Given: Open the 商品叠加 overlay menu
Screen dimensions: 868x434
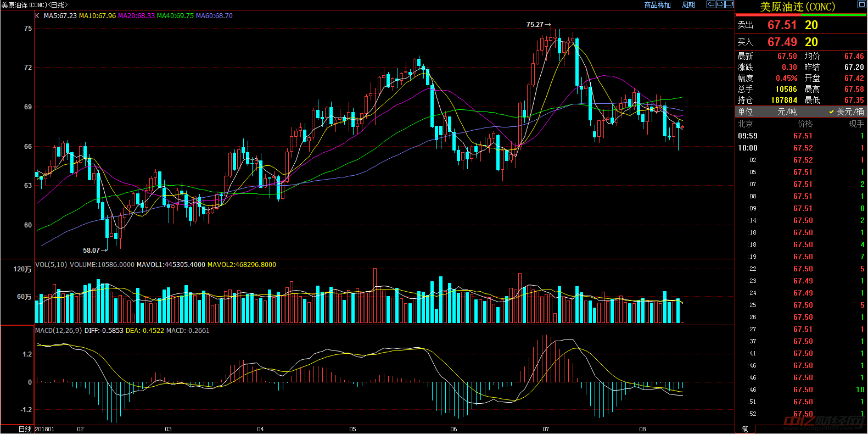Looking at the screenshot, I should point(658,5).
